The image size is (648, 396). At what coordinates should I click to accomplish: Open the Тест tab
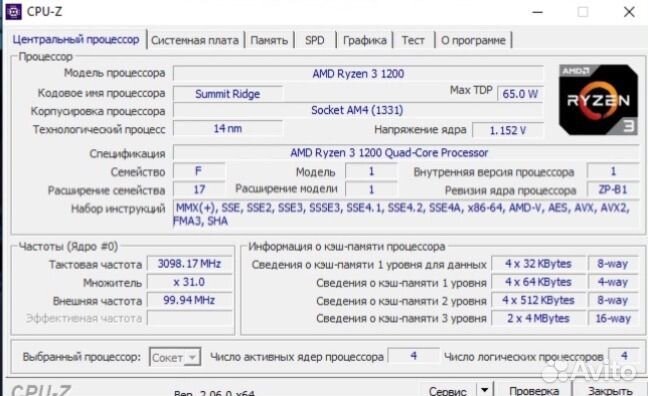coord(413,40)
